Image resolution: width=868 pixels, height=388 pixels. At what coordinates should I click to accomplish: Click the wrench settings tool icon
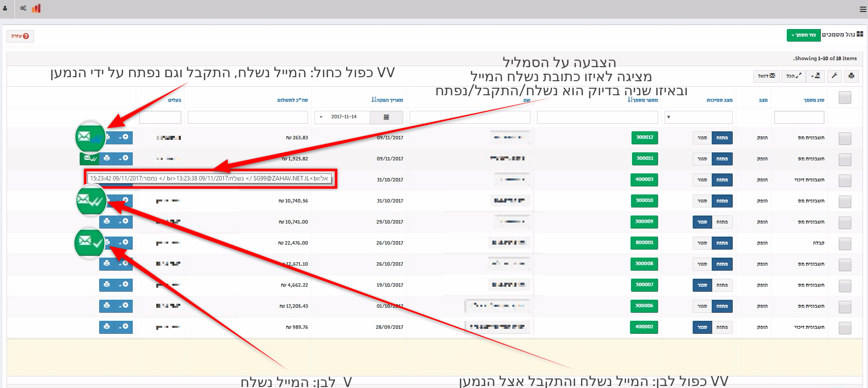pos(834,76)
